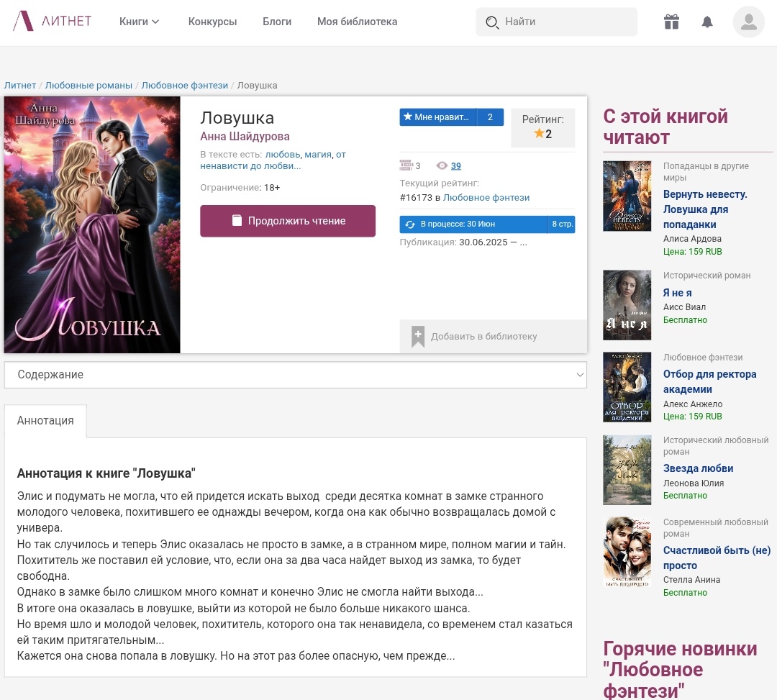Open Вернуть невесту. Ловушка для попаданки title
Screen dimensions: 777x700
pos(705,209)
